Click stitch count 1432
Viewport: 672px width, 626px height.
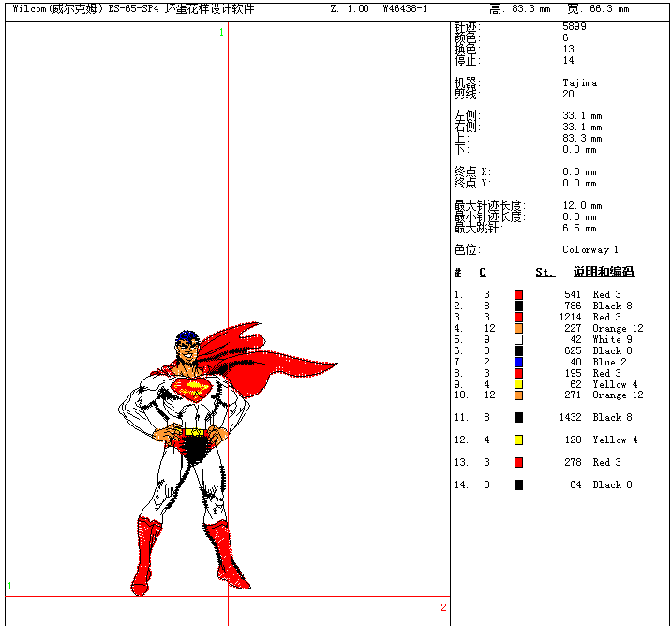pos(570,417)
